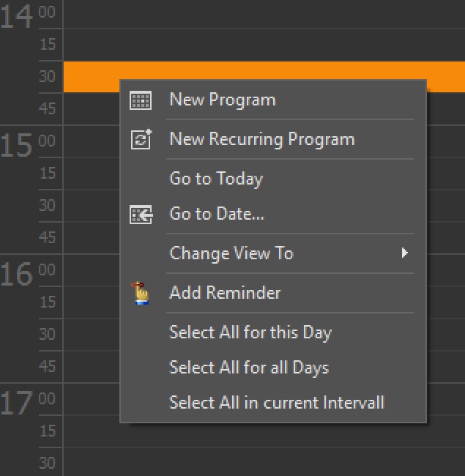Image resolution: width=465 pixels, height=476 pixels.
Task: Click the 14:15 empty schedule slot
Action: pyautogui.click(x=264, y=45)
